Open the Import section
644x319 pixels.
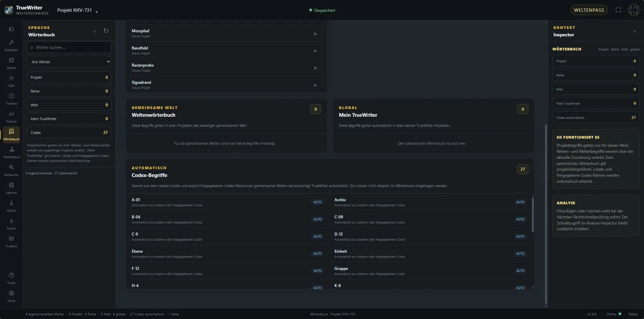click(x=11, y=206)
